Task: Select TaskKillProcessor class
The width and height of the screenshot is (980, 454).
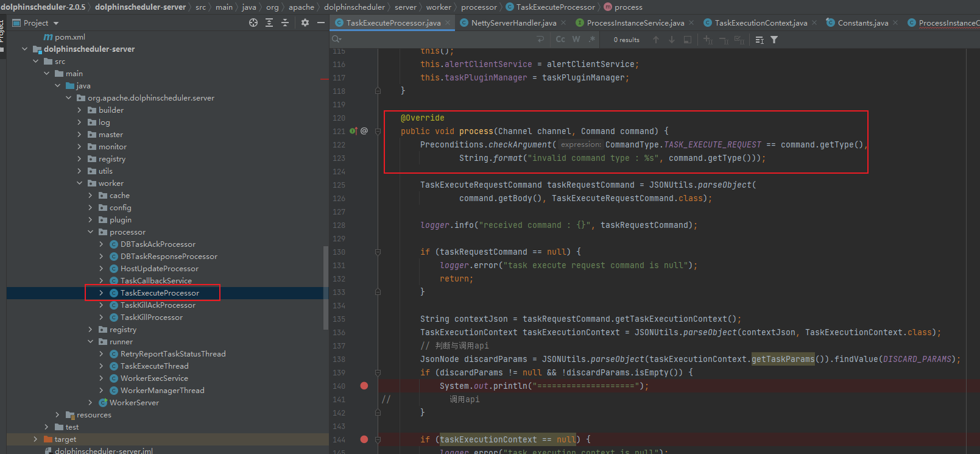Action: click(152, 317)
